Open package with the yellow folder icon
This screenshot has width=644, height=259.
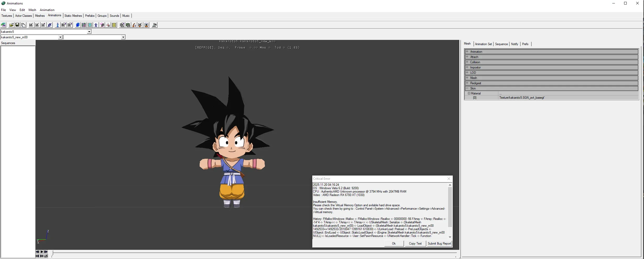pyautogui.click(x=11, y=25)
